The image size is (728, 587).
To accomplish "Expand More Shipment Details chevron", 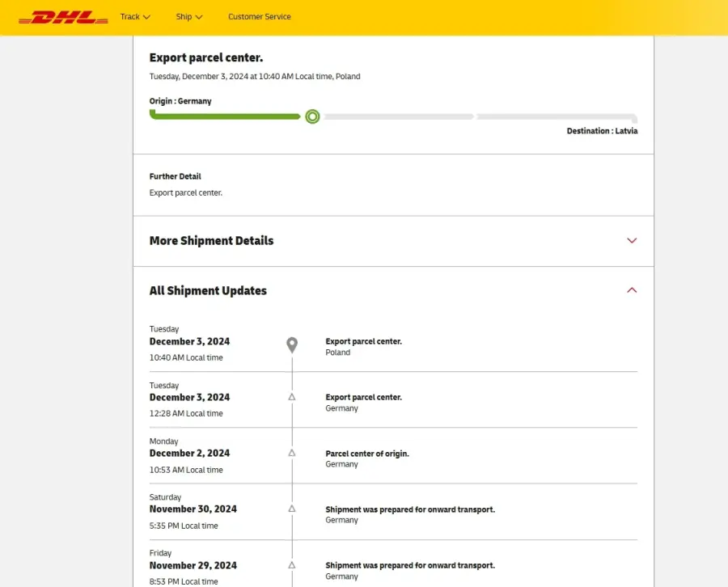I will coord(632,240).
